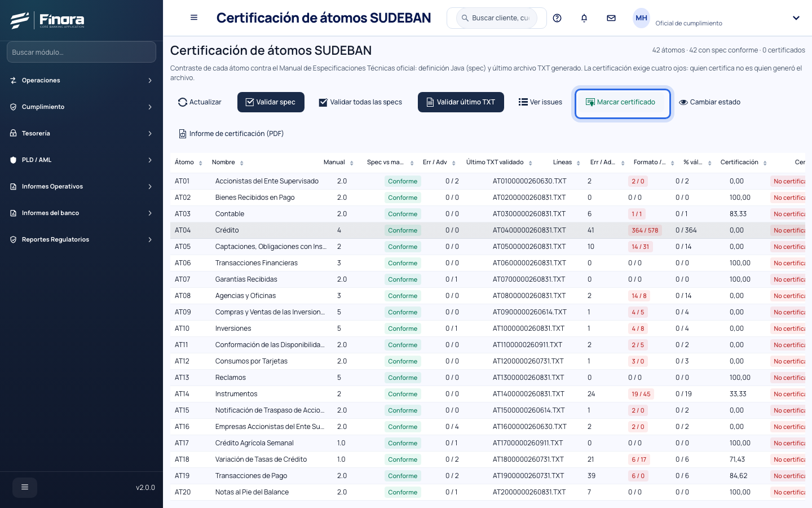Viewport: 812px width, 508px height.
Task: Open Ver issues list
Action: coord(540,102)
